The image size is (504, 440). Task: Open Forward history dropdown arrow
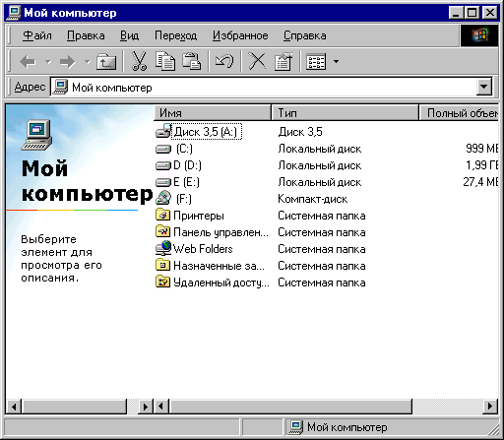(88, 61)
